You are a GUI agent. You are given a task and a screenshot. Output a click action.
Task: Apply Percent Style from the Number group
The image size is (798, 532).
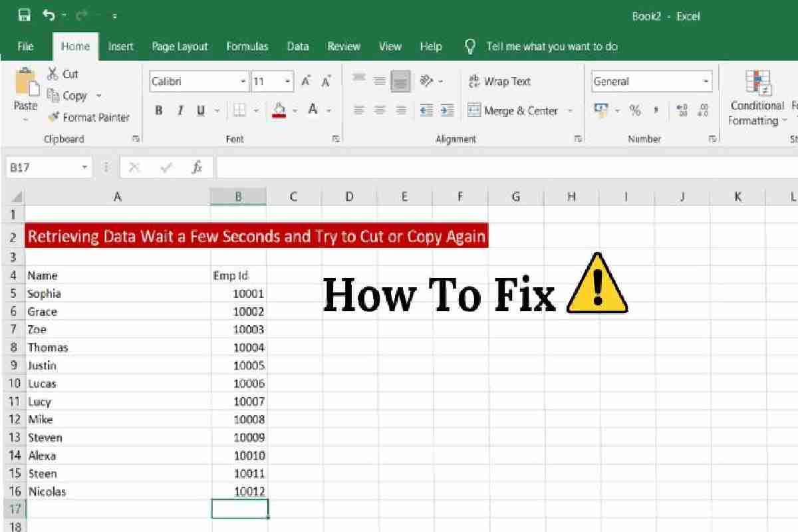(x=636, y=110)
